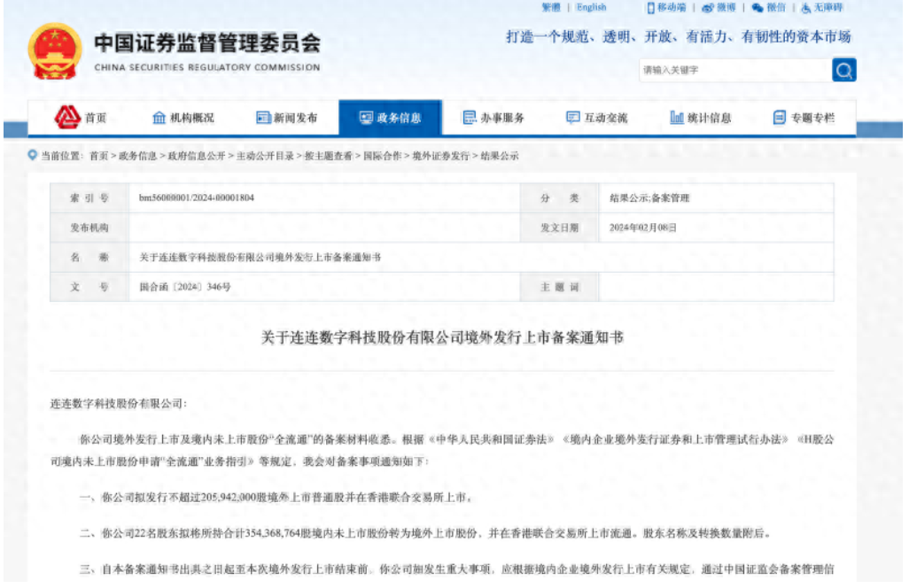This screenshot has height=588, width=909.
Task: Open the 微博 Weibo link
Action: point(719,8)
